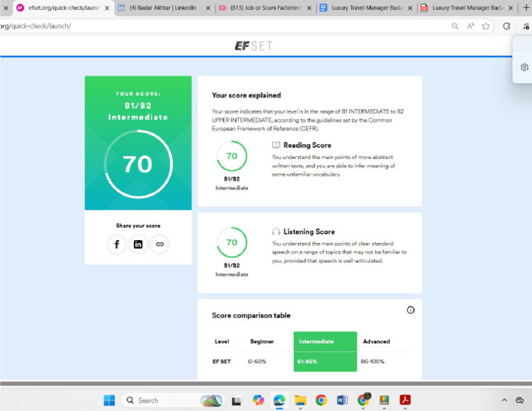Screen dimensions: 532x411
Task: Close the Job or Scam Factories tab
Action: pos(309,8)
